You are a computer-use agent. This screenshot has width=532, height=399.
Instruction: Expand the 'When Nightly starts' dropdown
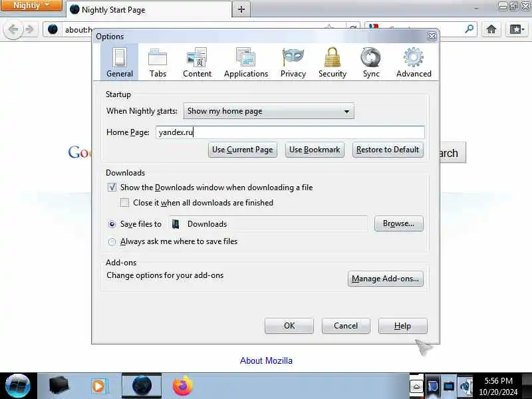pos(269,111)
